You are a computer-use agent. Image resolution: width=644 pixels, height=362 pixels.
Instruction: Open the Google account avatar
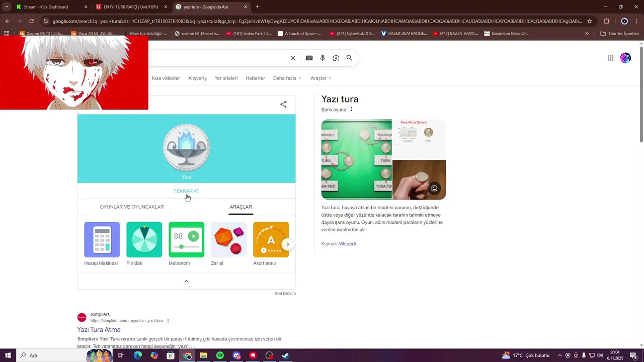coord(625,58)
